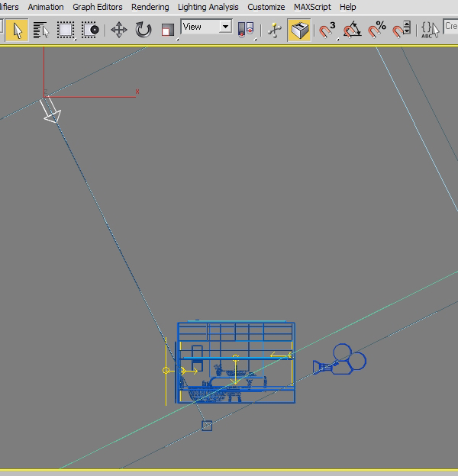Choose the Rectangular Selection Region tool

66,30
